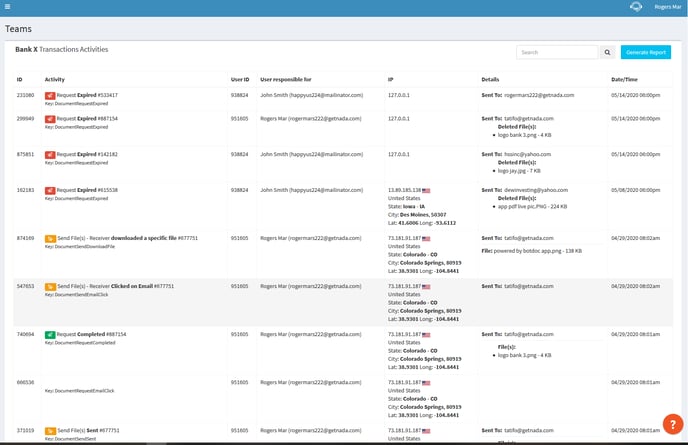Click red expired icon for request #815538

50,189
